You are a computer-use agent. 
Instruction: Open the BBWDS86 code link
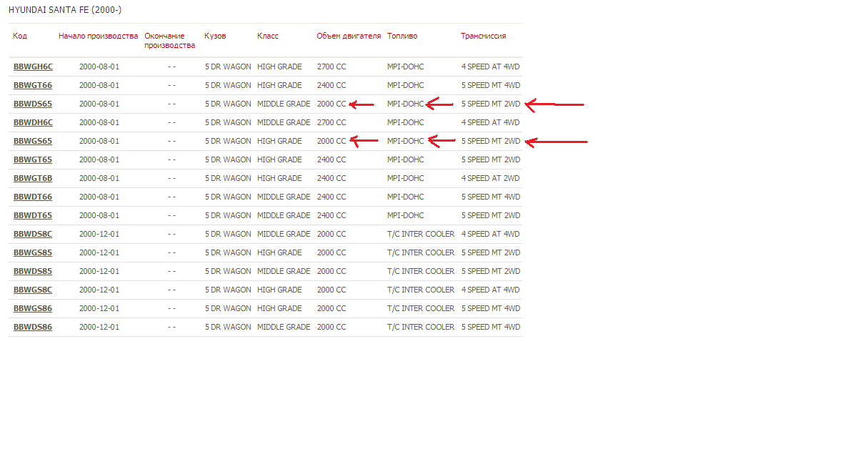(x=33, y=327)
